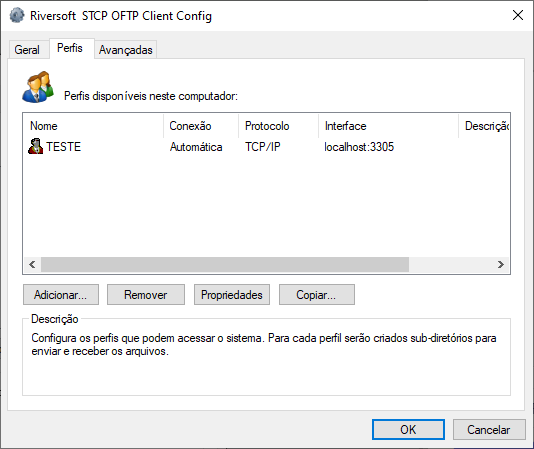Click the gear icon in title bar
This screenshot has height=449, width=534.
coord(17,16)
